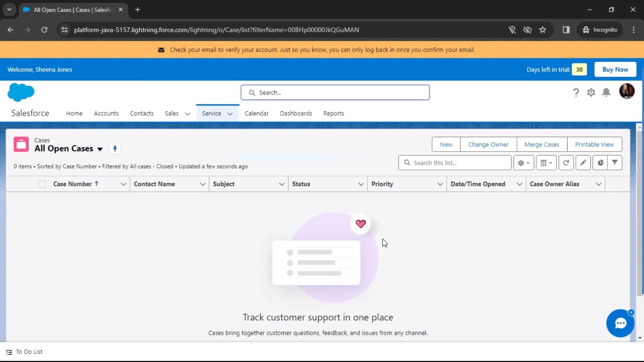The image size is (644, 362).
Task: Click the Incognito indicator
Action: point(600,30)
